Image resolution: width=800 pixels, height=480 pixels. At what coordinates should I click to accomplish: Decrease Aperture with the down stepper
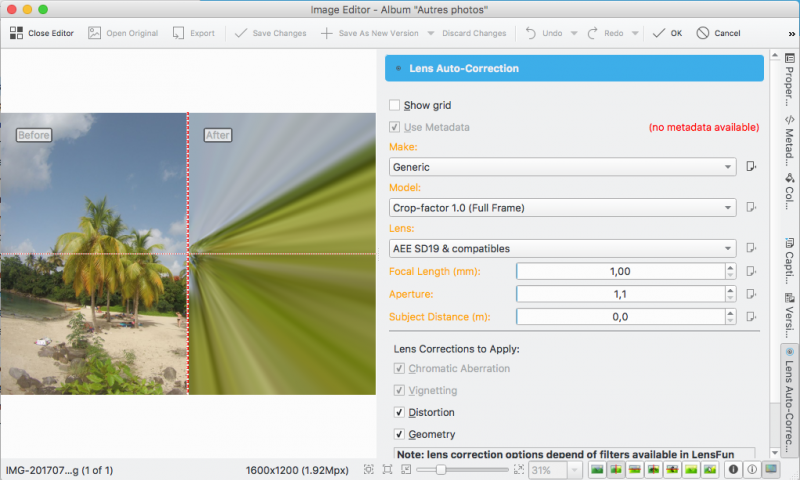tap(731, 298)
